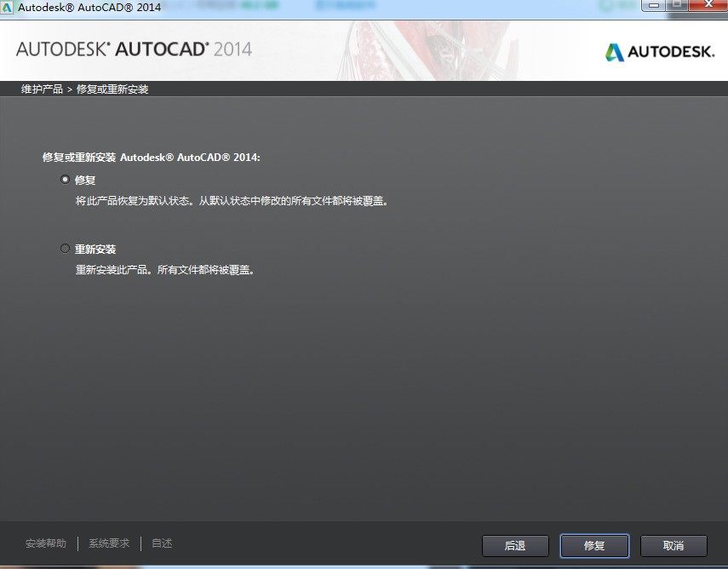Click the 维护产品 breadcrumb text

[42, 89]
